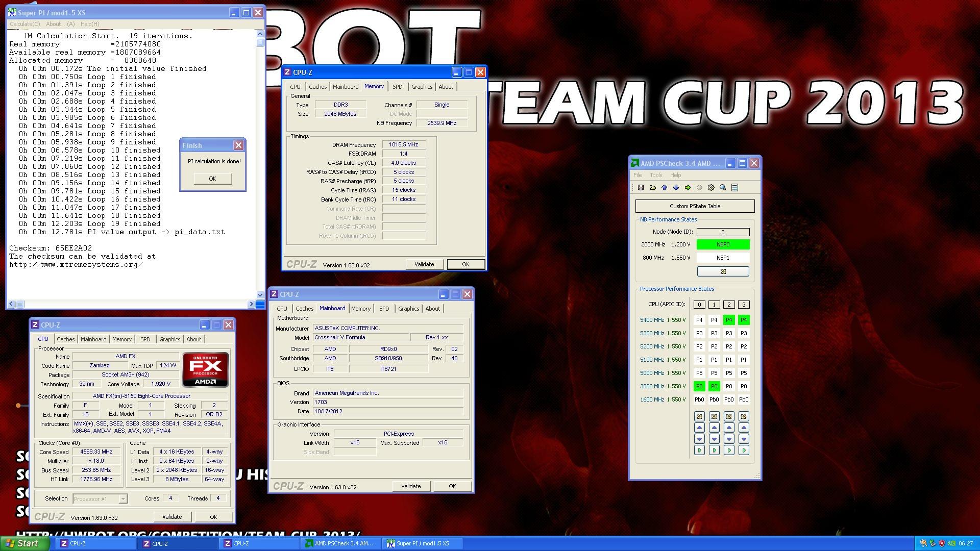The image size is (980, 551).
Task: Click the up arrow button for CPU 0 column
Action: 699,428
